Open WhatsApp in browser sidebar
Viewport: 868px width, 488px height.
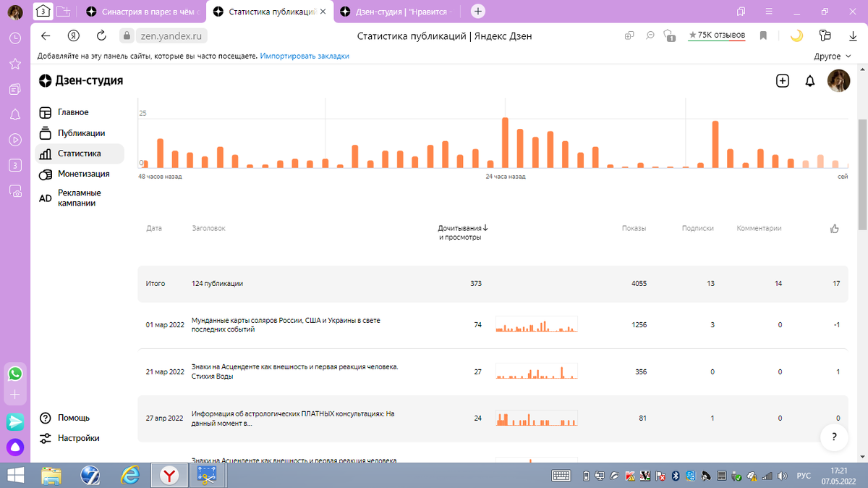click(x=14, y=374)
